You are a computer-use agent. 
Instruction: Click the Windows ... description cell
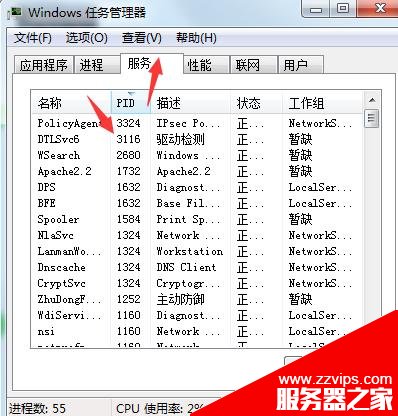point(188,155)
